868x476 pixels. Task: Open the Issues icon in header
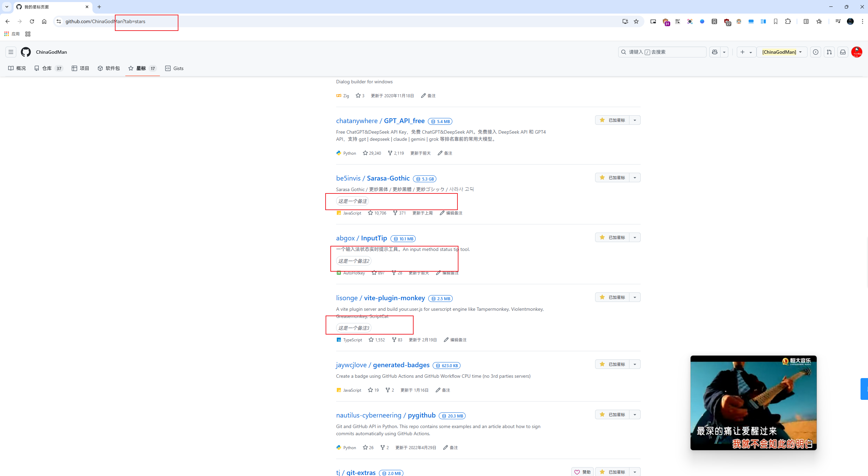pyautogui.click(x=815, y=52)
